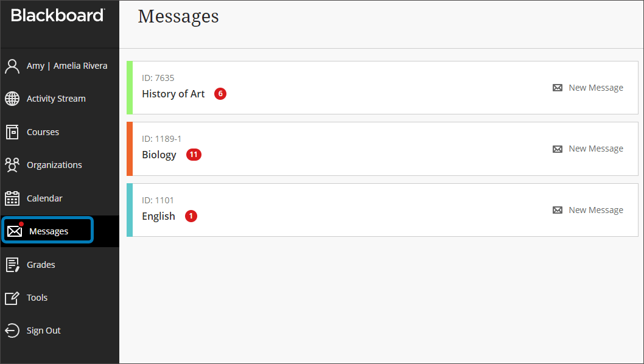
Task: Click the New Message envelope for History of Art
Action: click(558, 87)
